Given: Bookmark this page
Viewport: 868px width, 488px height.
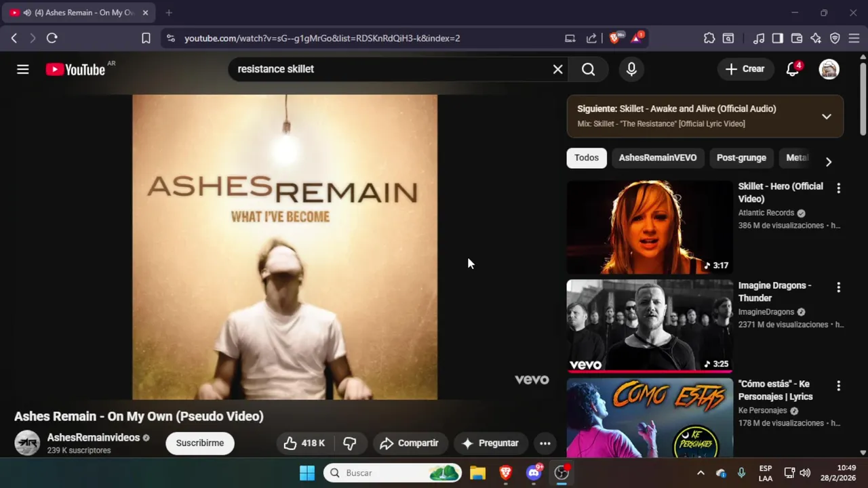Looking at the screenshot, I should [x=146, y=38].
